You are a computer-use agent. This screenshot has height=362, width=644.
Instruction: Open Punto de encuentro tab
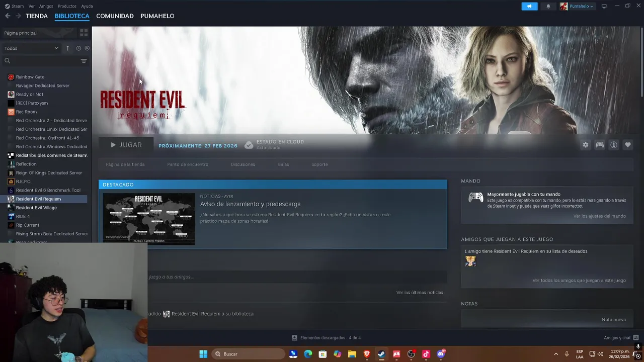pyautogui.click(x=188, y=164)
